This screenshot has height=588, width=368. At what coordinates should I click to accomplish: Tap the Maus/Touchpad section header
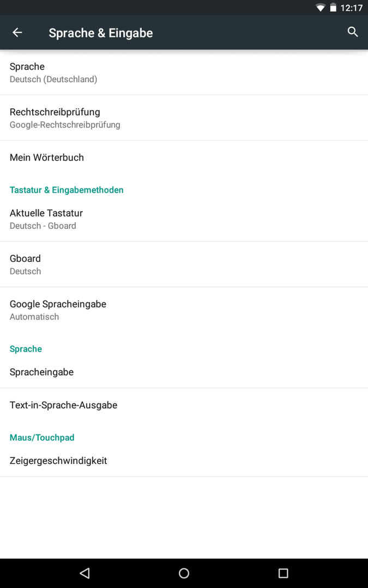pos(42,438)
